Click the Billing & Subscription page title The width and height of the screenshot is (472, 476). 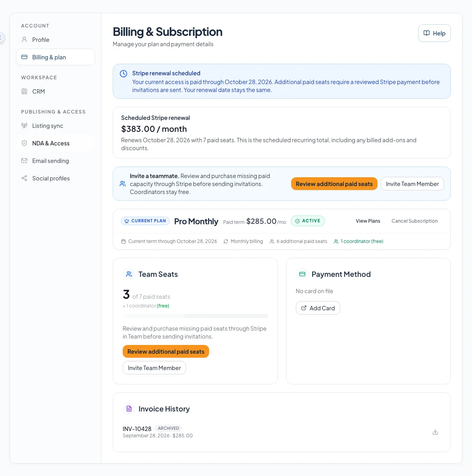point(168,32)
